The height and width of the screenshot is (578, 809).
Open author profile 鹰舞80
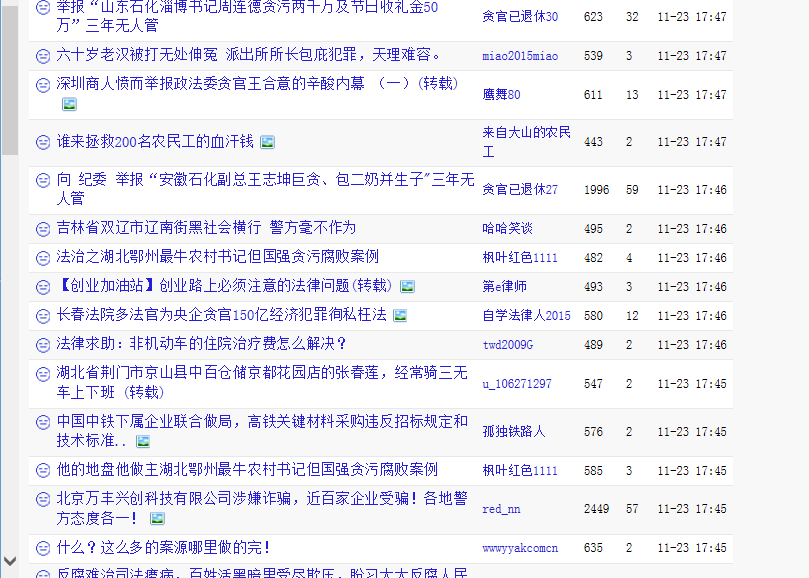tap(501, 94)
